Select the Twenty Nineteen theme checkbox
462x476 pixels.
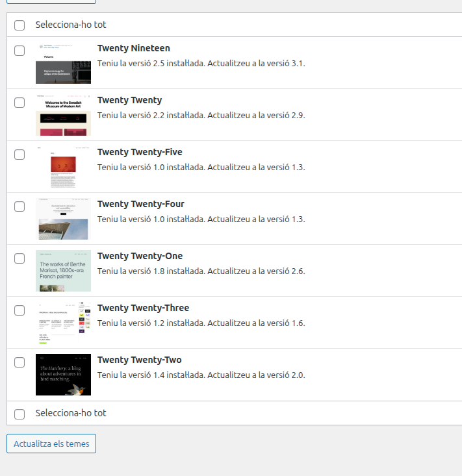[x=19, y=51]
